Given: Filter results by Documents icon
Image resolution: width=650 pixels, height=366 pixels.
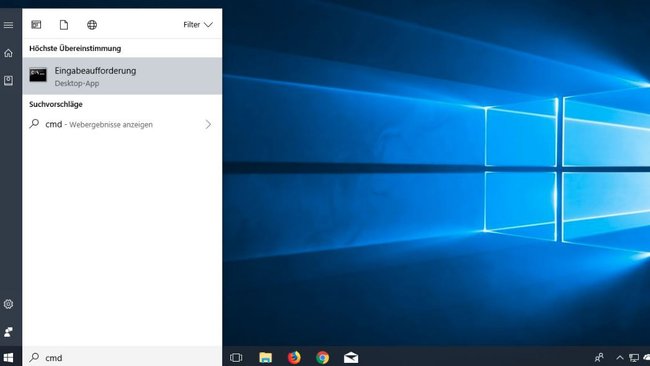Looking at the screenshot, I should tap(64, 25).
